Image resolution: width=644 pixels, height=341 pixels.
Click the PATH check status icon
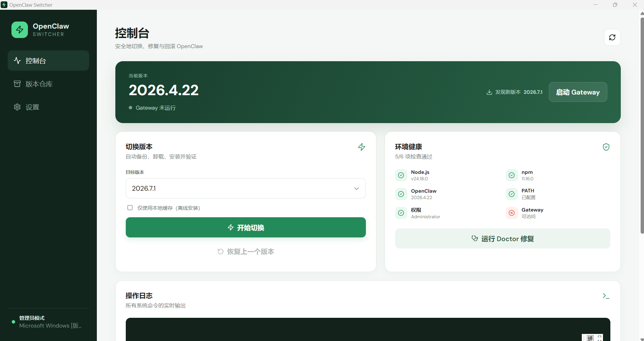pos(512,194)
